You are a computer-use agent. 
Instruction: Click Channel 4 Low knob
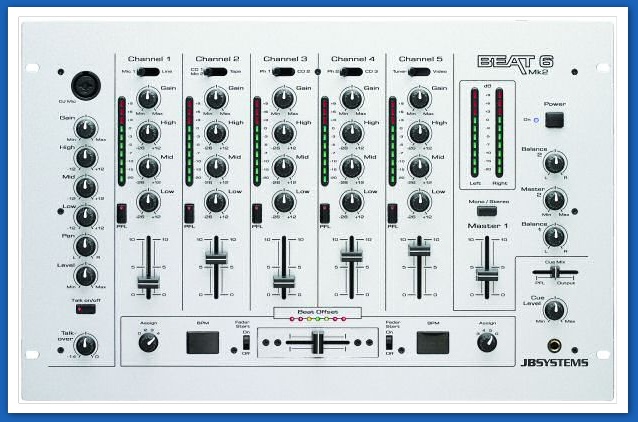point(352,201)
